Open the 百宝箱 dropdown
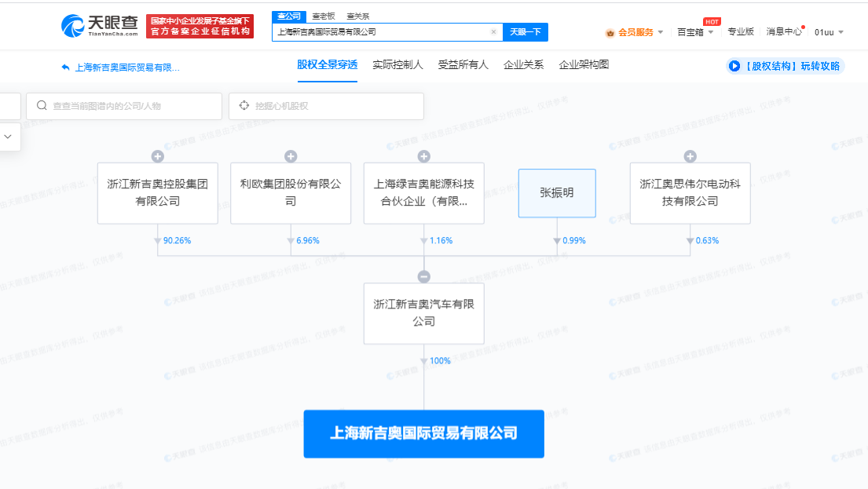 pos(695,33)
